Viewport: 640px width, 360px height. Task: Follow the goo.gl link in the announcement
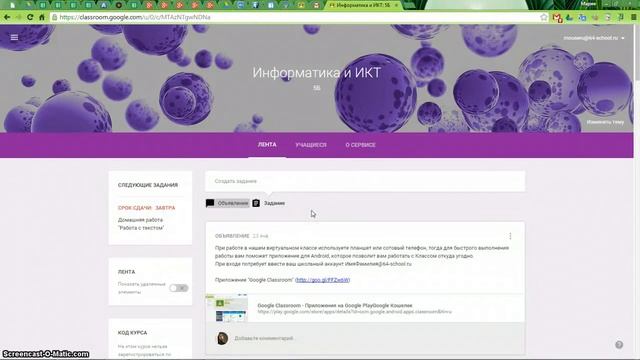(x=322, y=280)
